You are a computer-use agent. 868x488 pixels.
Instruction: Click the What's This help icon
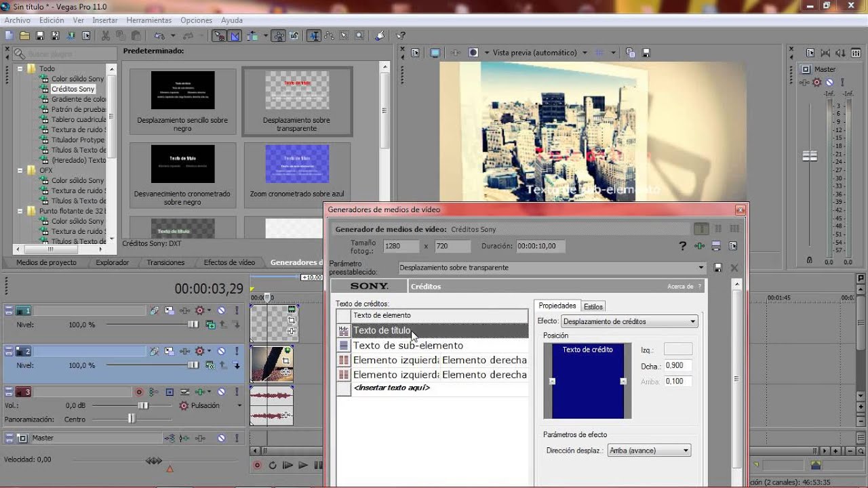(x=401, y=35)
